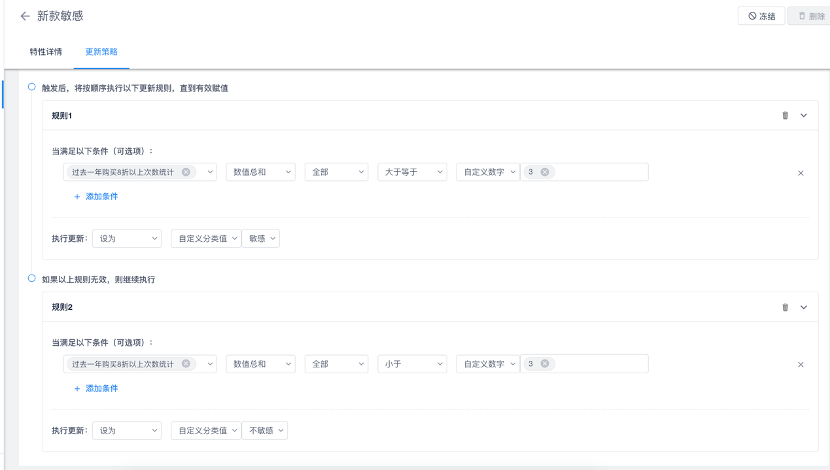Open 自定义数字 dropdown in 规则2
This screenshot has width=830, height=470.
pos(488,364)
